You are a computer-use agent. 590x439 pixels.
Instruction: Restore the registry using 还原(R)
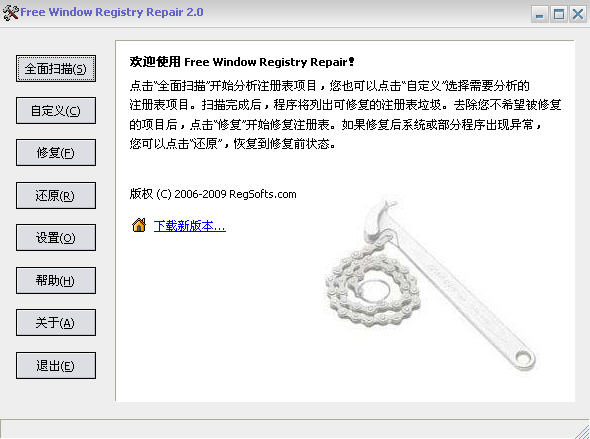pyautogui.click(x=56, y=196)
